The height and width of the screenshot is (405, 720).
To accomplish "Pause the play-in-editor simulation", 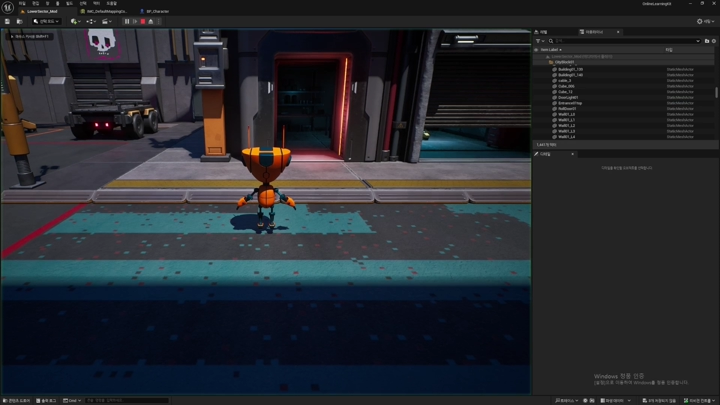I will click(127, 22).
